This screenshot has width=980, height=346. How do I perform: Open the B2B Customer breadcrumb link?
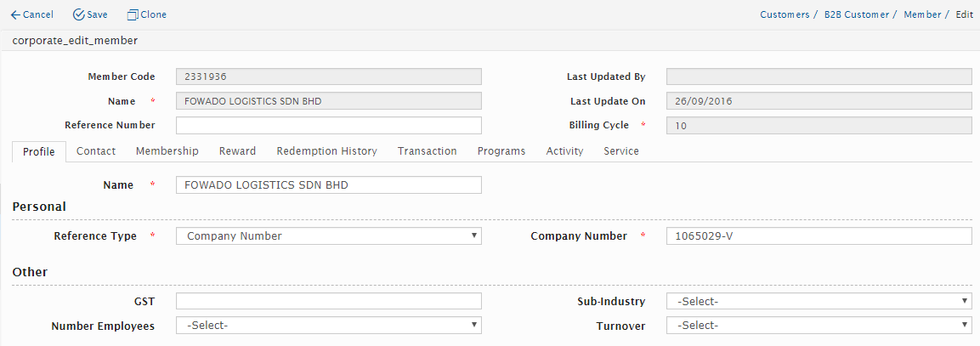pyautogui.click(x=856, y=14)
